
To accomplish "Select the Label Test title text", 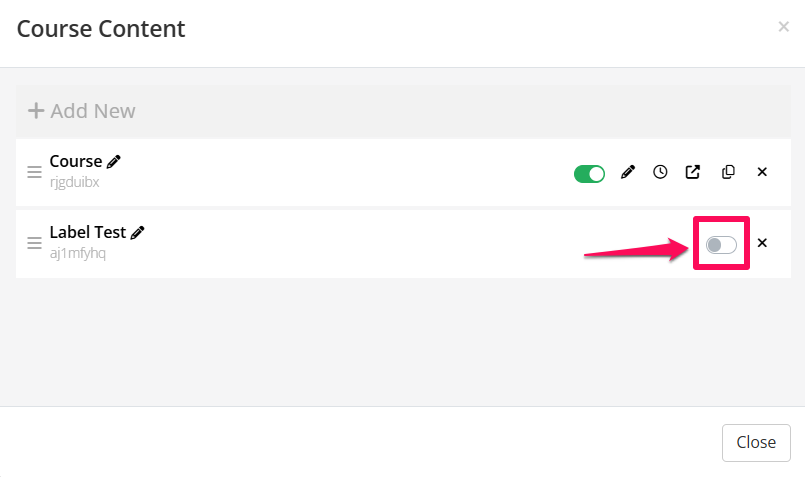I will (x=87, y=232).
